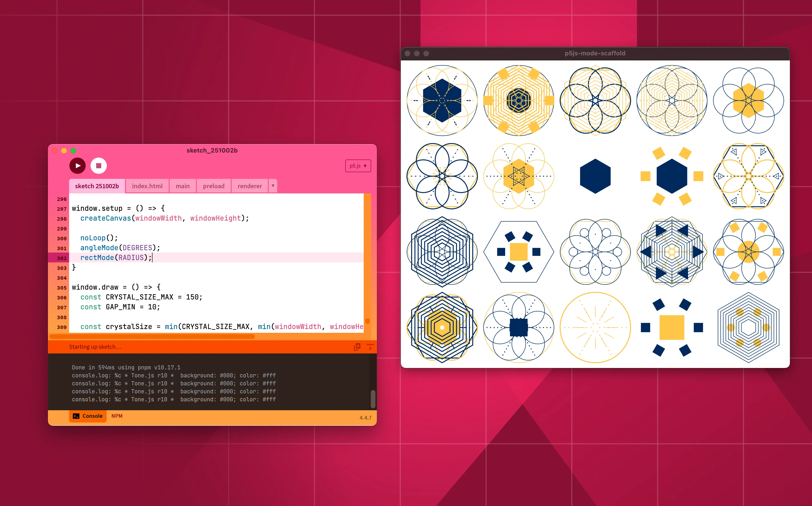
Task: Switch to the renderer tab
Action: point(250,186)
